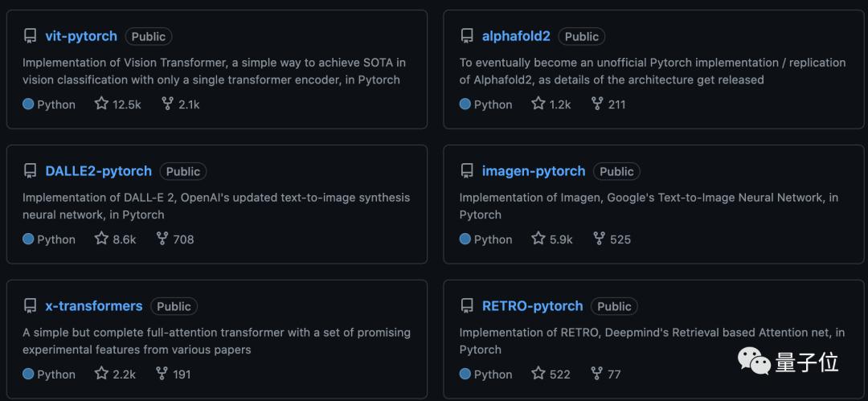Click the repo icon beside alphafold2
868x401 pixels.
click(x=467, y=36)
